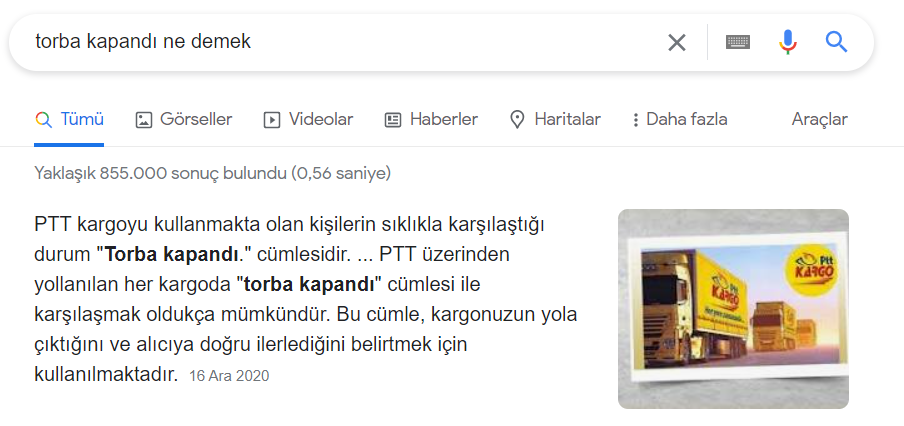The image size is (904, 426).
Task: Click the three-dot icon next to Daha fazla
Action: point(635,120)
